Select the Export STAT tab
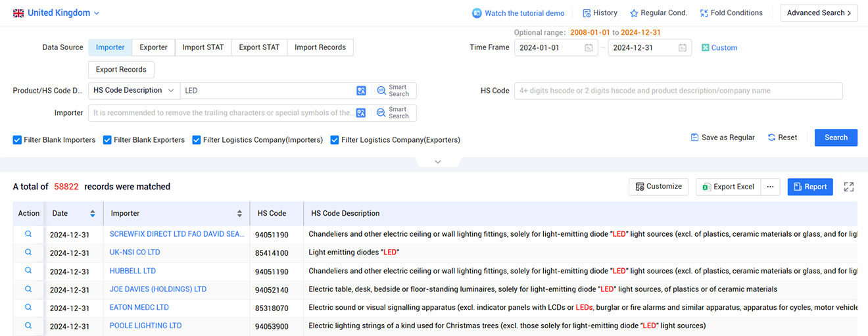Viewport: 868px width, 336px height. click(259, 47)
